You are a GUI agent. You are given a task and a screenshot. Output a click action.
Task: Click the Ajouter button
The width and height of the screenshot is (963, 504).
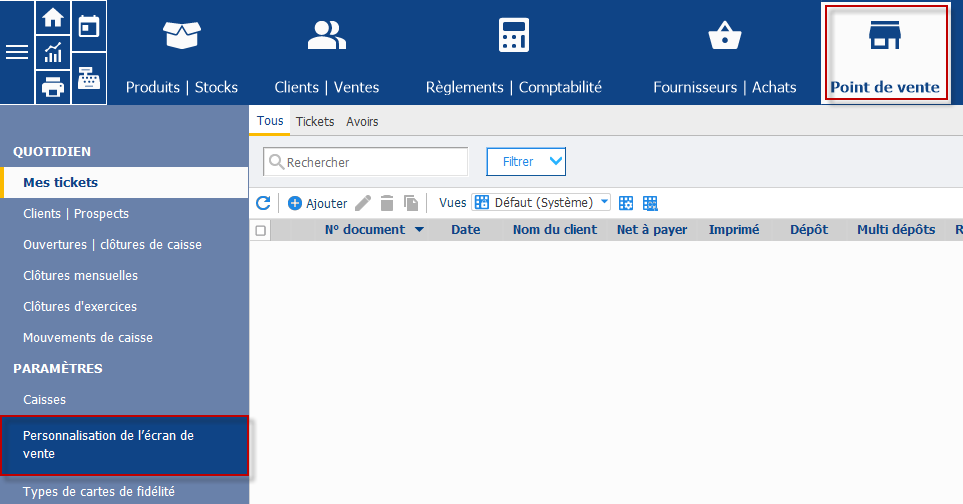click(x=318, y=203)
